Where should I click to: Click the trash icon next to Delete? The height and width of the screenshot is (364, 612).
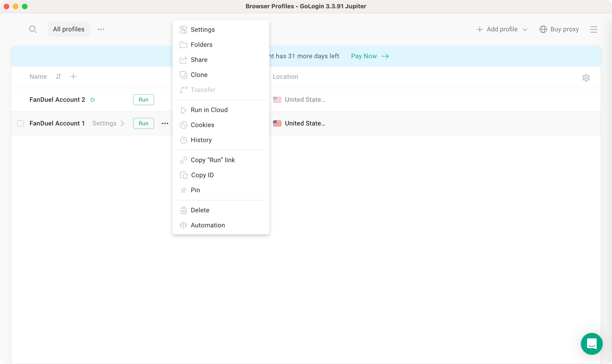coord(183,210)
